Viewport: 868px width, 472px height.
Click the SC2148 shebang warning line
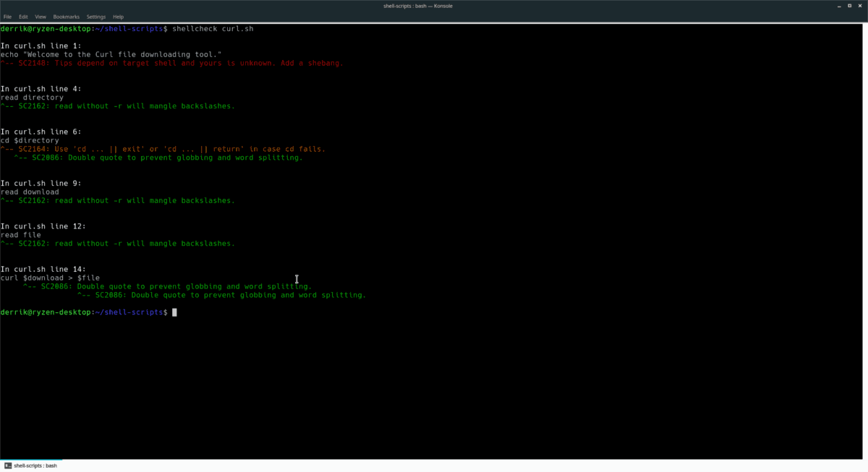172,63
